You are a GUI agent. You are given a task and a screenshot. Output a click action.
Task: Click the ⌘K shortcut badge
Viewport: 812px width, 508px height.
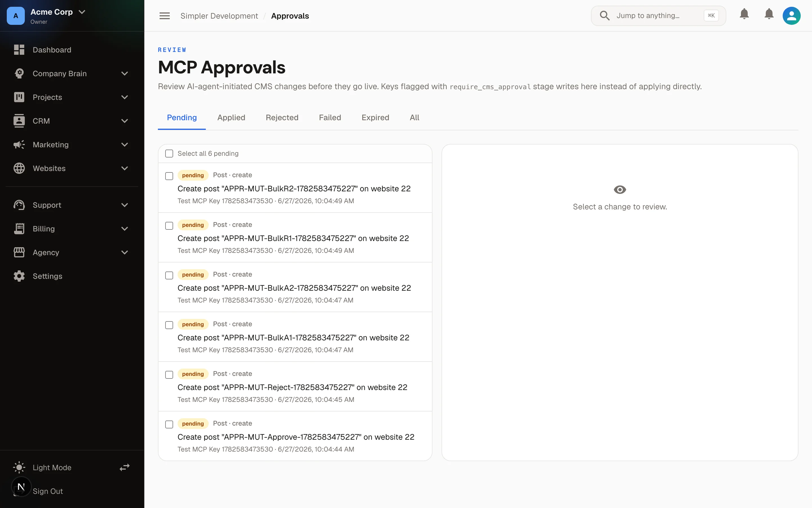click(x=711, y=16)
